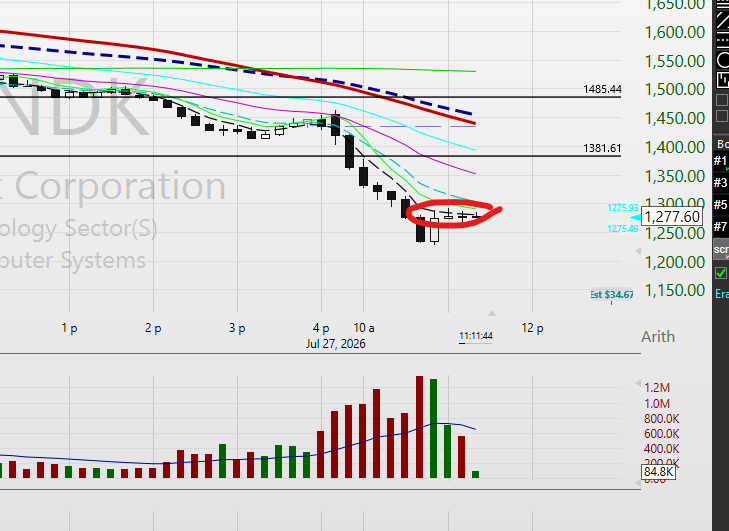Click the tallest green volume bar
Screen dimensions: 729x531
coord(433,428)
